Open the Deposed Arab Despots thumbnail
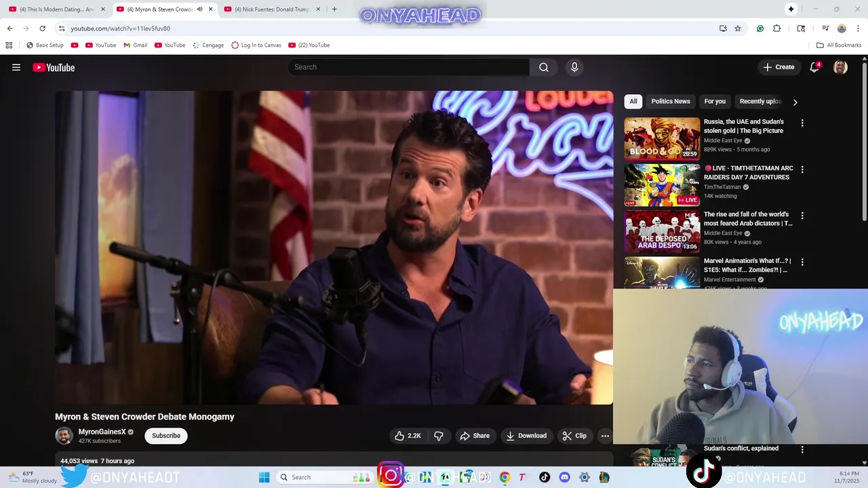The height and width of the screenshot is (488, 868). 662,231
